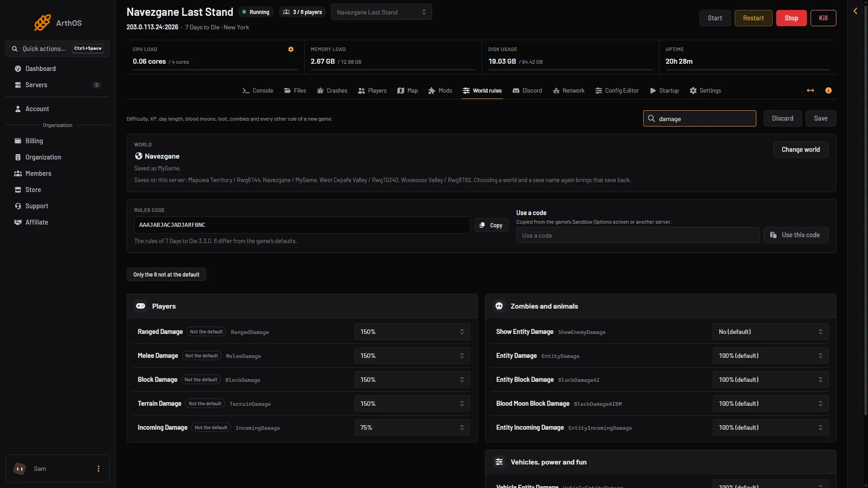This screenshot has height=488, width=868.
Task: Switch to the Config Editor tab
Action: (617, 90)
